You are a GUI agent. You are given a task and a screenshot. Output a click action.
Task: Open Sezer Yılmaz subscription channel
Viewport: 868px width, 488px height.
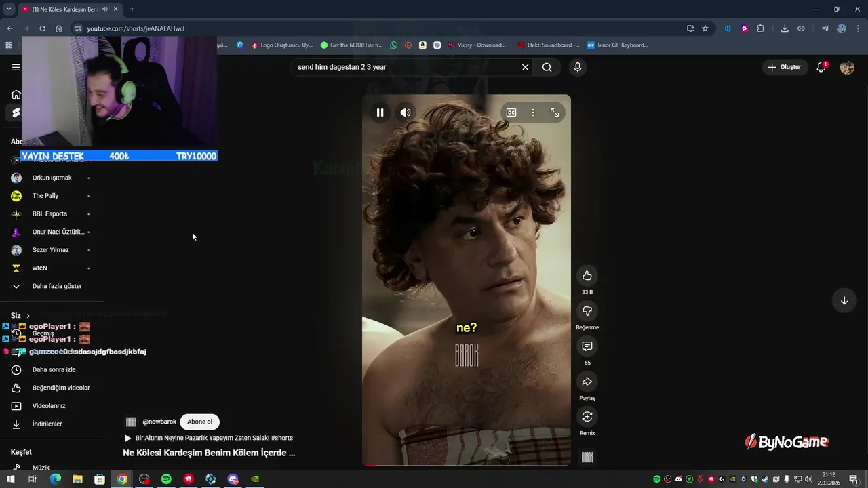52,250
